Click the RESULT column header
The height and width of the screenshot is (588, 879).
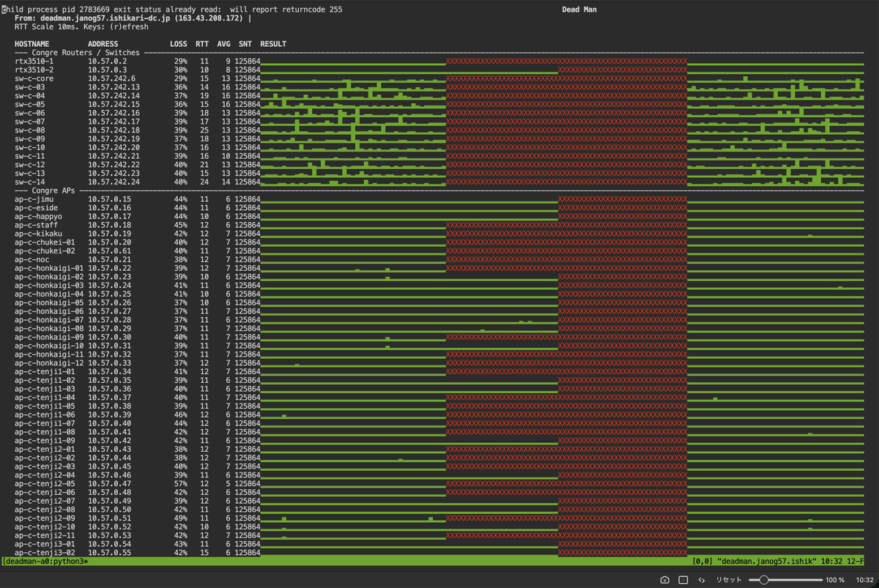coord(273,44)
